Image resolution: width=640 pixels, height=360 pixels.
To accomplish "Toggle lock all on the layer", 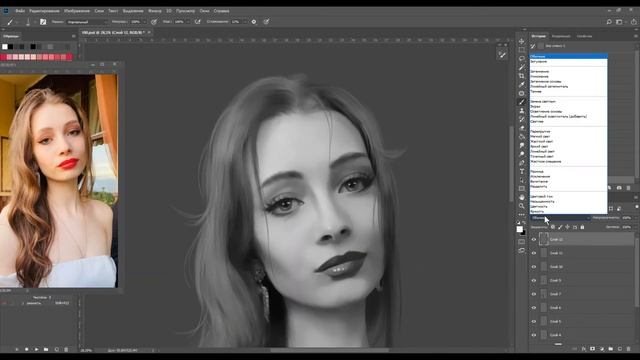I will coord(582,227).
